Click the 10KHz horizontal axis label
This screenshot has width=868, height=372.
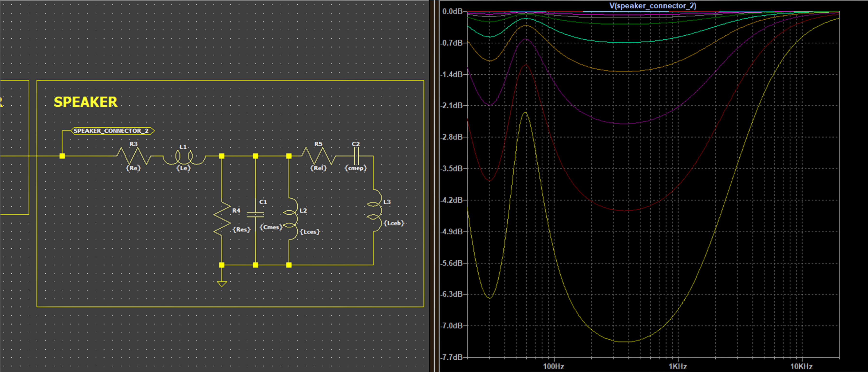pos(802,366)
